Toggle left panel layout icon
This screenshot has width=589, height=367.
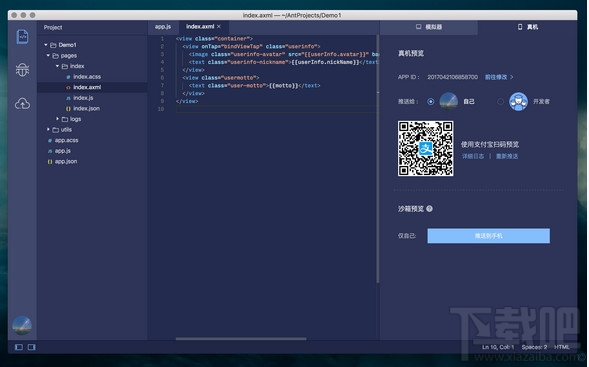(19, 347)
